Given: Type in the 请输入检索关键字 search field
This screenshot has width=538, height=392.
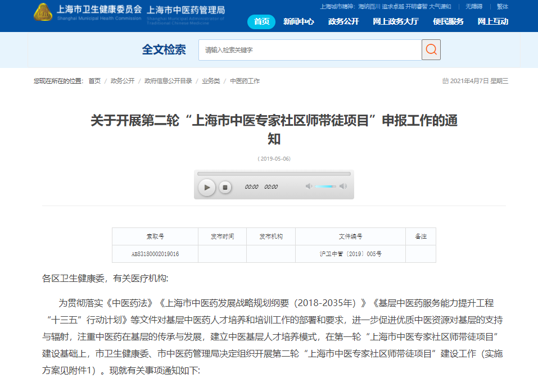Looking at the screenshot, I should (x=310, y=50).
